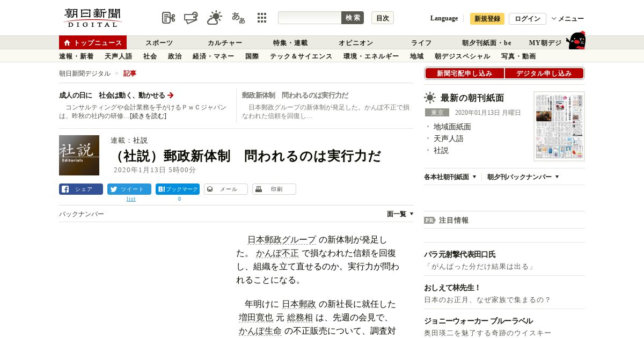The height and width of the screenshot is (338, 644).
Task: Open the MY朝デジ tab
Action: click(x=545, y=43)
